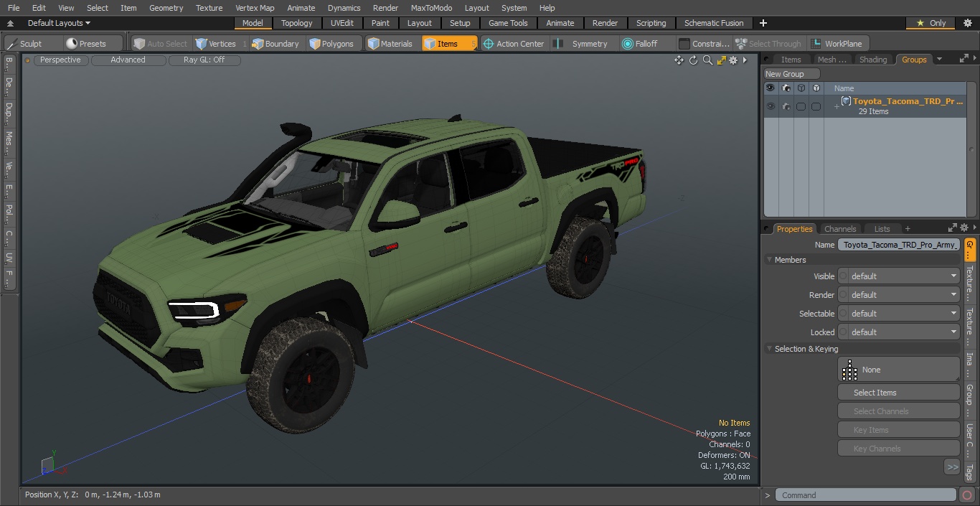
Task: Open the Action Center options
Action: coord(514,44)
